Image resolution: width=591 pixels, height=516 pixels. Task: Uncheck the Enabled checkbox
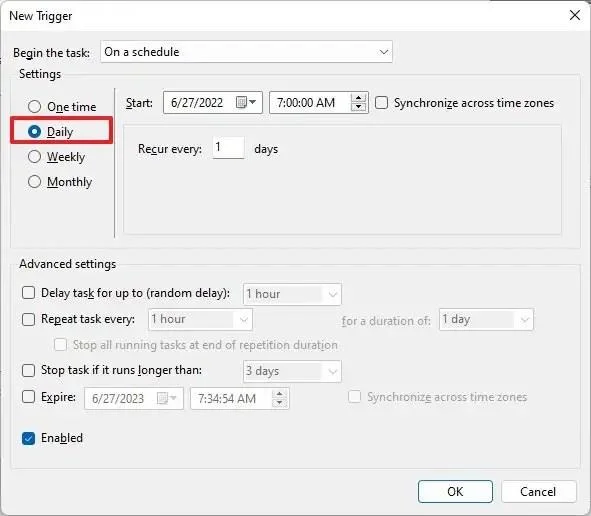pyautogui.click(x=29, y=438)
